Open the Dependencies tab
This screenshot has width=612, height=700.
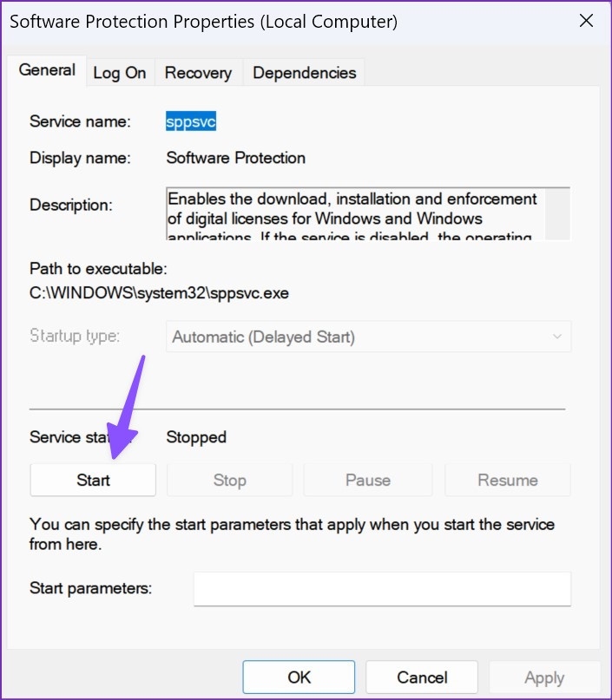pyautogui.click(x=304, y=73)
